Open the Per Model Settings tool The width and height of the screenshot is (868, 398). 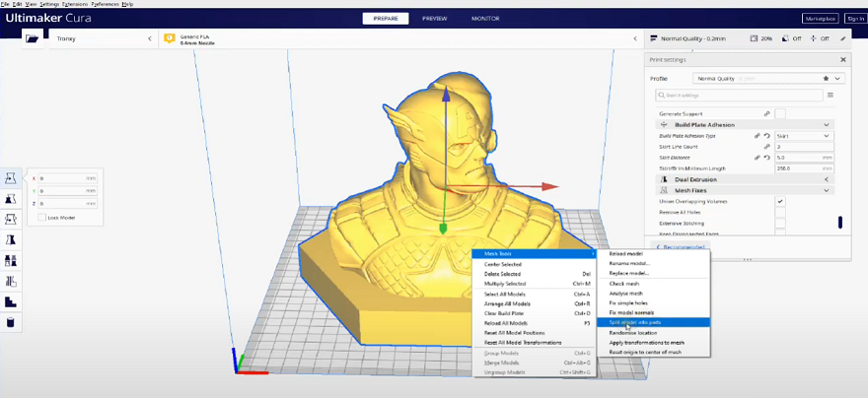(x=11, y=260)
